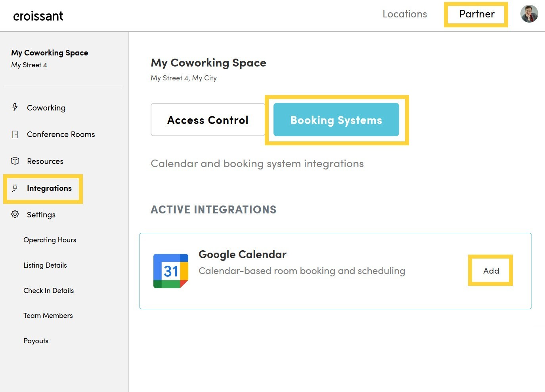This screenshot has height=392, width=545.
Task: View the Team Members section
Action: click(x=48, y=315)
